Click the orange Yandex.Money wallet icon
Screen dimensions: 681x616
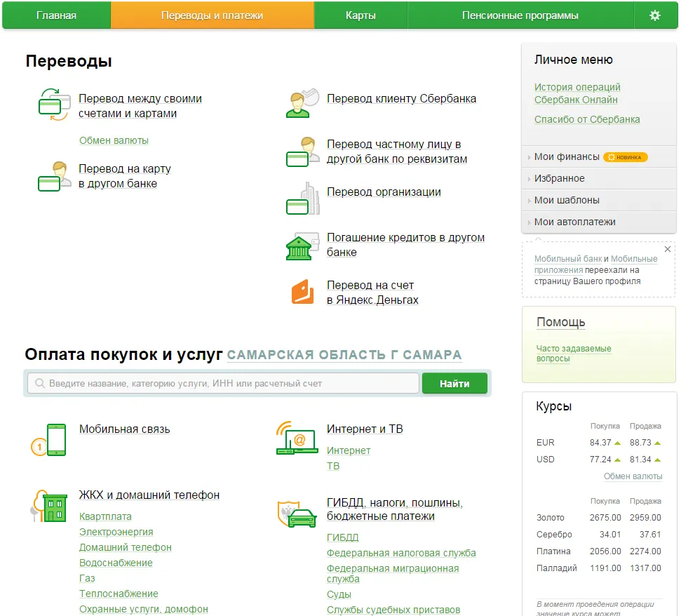[302, 292]
